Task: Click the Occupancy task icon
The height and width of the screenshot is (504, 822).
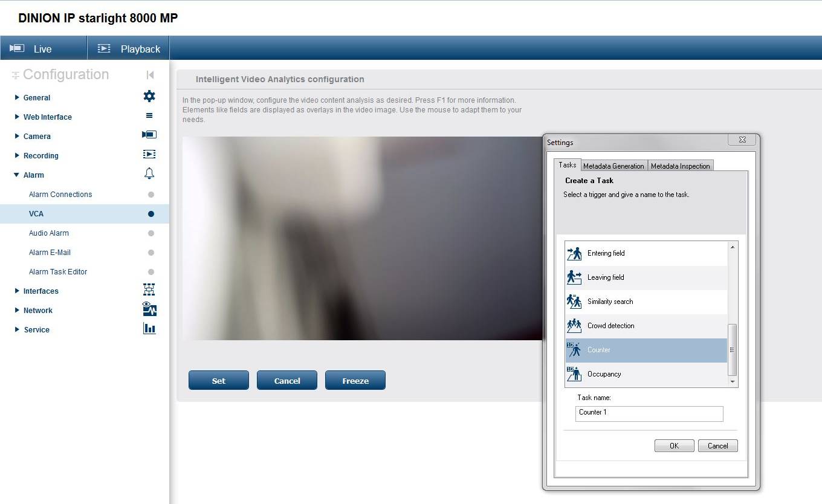Action: click(574, 374)
